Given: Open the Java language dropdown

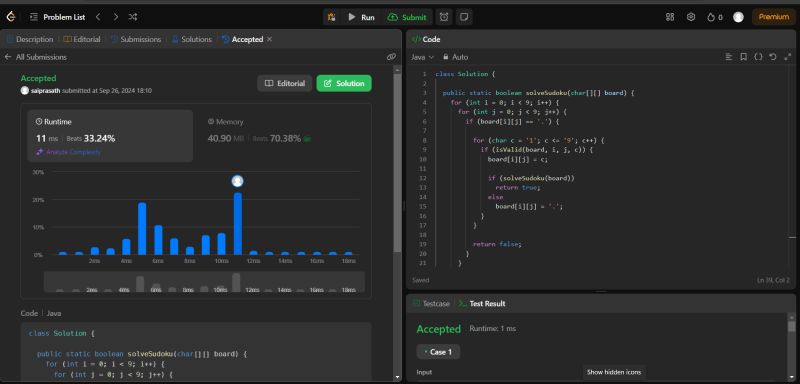Looking at the screenshot, I should click(422, 57).
